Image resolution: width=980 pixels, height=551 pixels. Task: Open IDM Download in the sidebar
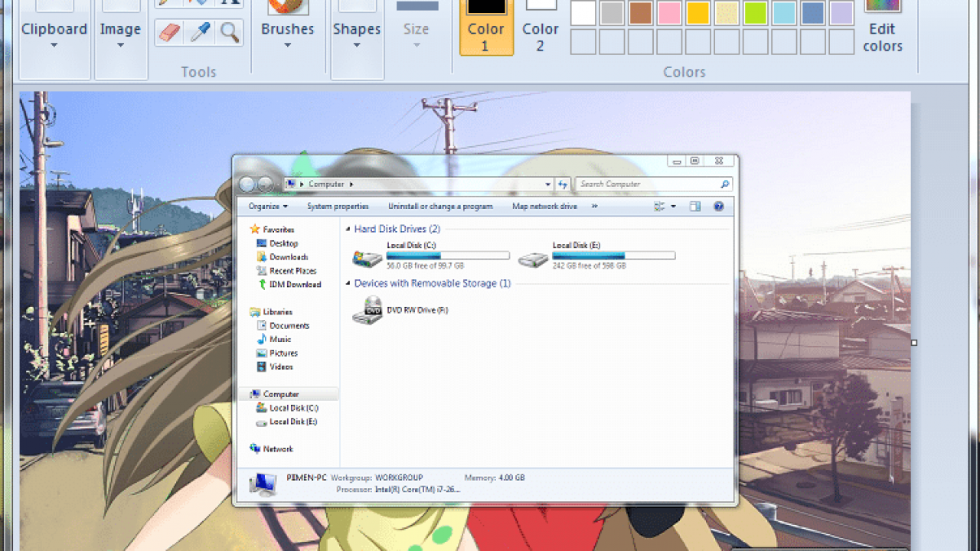pyautogui.click(x=289, y=285)
